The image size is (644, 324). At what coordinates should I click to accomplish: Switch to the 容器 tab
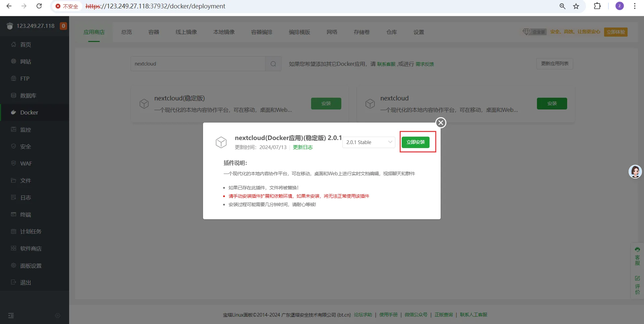click(x=154, y=32)
